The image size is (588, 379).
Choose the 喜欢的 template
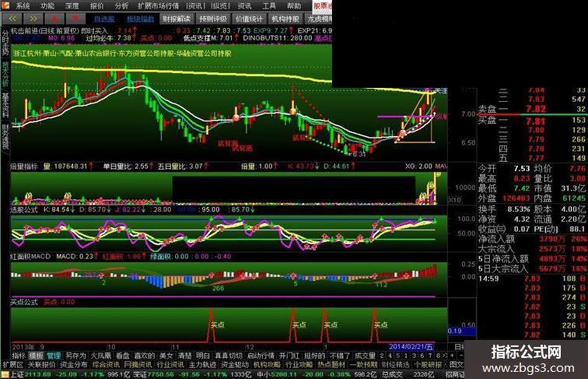click(x=144, y=355)
